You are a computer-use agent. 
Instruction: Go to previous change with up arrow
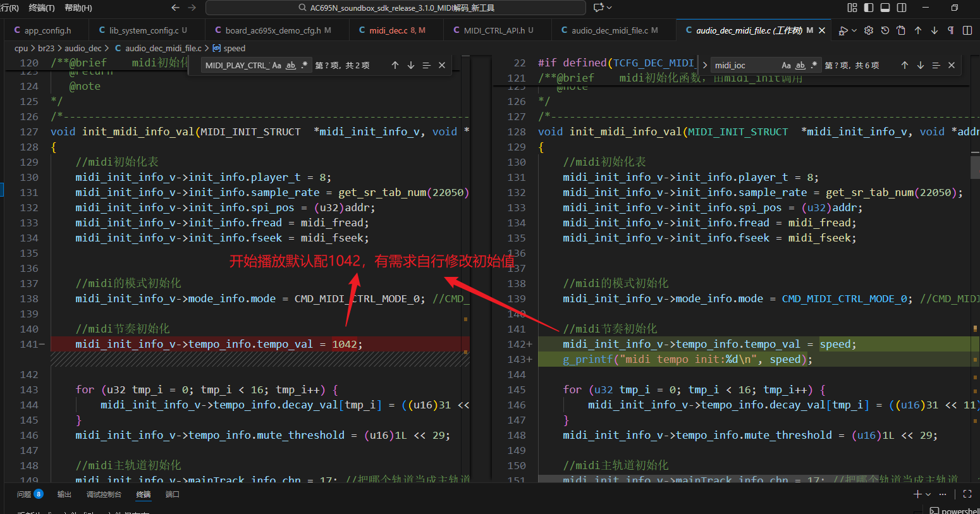point(918,30)
